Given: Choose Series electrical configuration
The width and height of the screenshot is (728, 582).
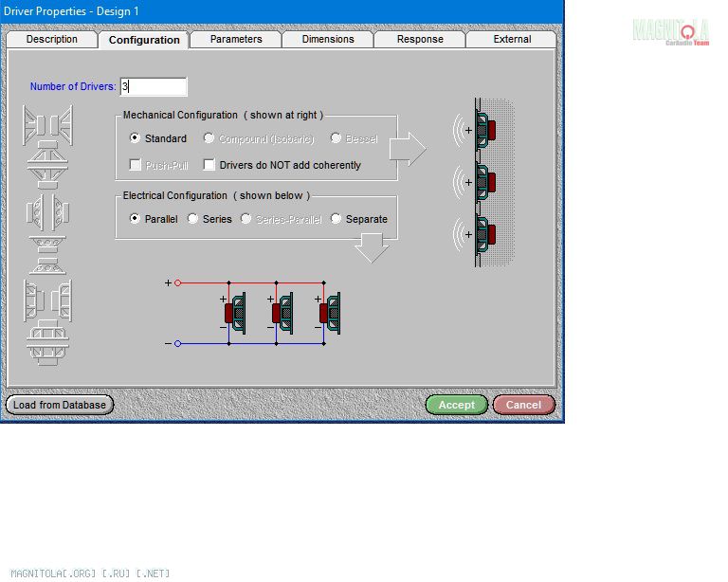Looking at the screenshot, I should pos(193,219).
